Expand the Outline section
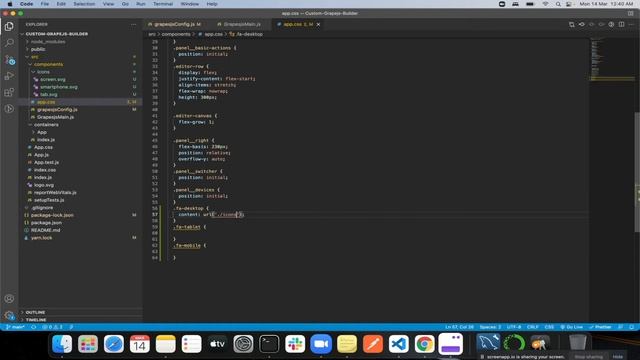This screenshot has height=360, width=640. [x=36, y=312]
